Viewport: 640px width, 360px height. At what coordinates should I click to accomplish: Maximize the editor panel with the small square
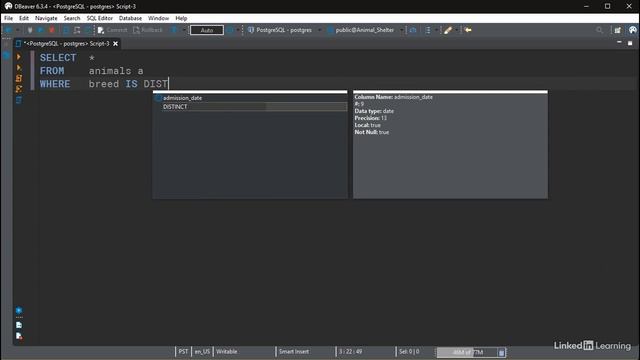click(630, 42)
